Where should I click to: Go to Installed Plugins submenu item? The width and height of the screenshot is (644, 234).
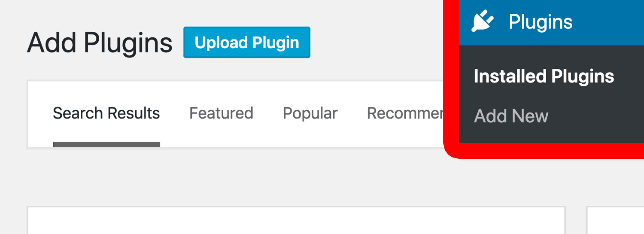[x=544, y=76]
